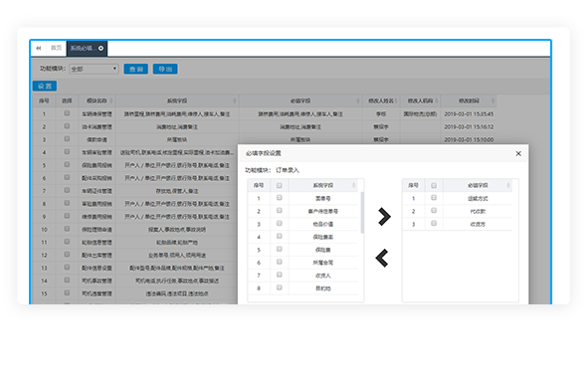Tick the checkbox in main table row 15
This screenshot has width=588, height=377.
pyautogui.click(x=67, y=293)
